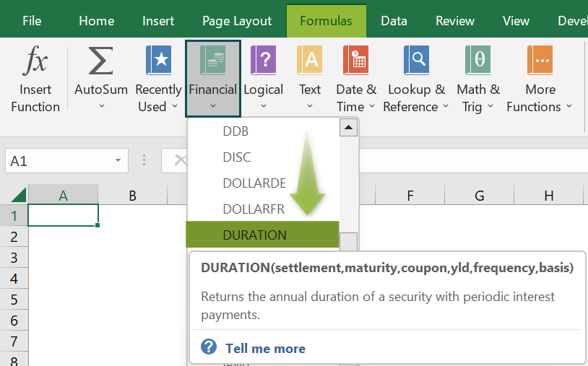Screen dimensions: 588x366
Task: Click the Tell me more help icon
Action: (209, 347)
